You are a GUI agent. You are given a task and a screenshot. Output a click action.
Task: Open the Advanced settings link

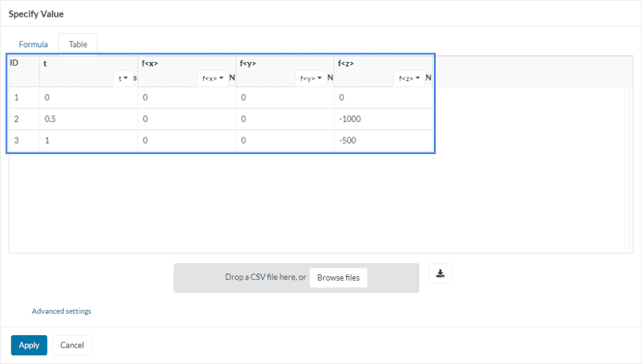(61, 311)
